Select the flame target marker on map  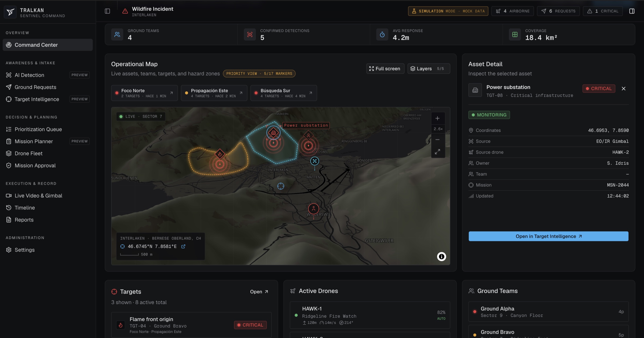pos(220,154)
